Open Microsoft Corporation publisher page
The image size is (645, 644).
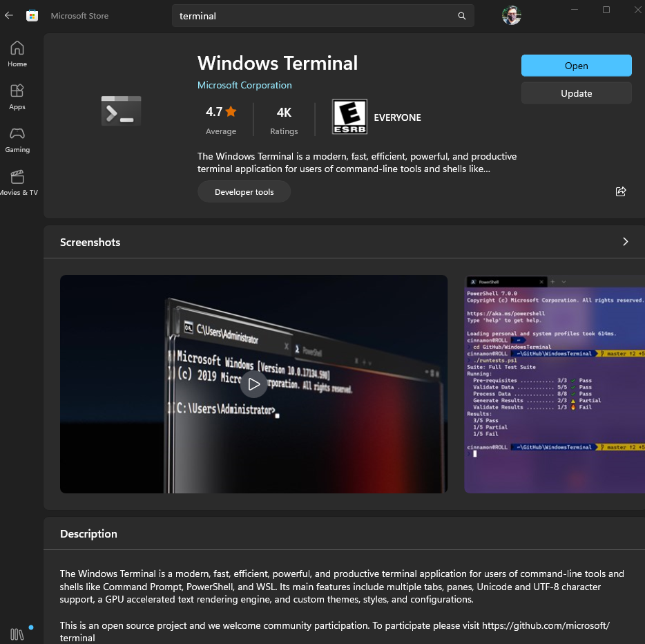pos(244,85)
